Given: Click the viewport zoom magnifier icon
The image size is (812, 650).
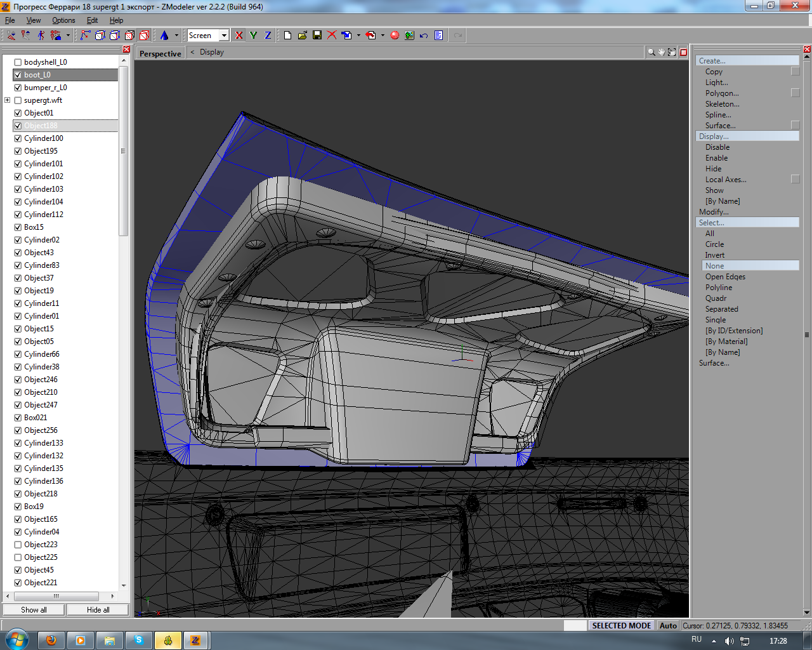Looking at the screenshot, I should click(651, 52).
